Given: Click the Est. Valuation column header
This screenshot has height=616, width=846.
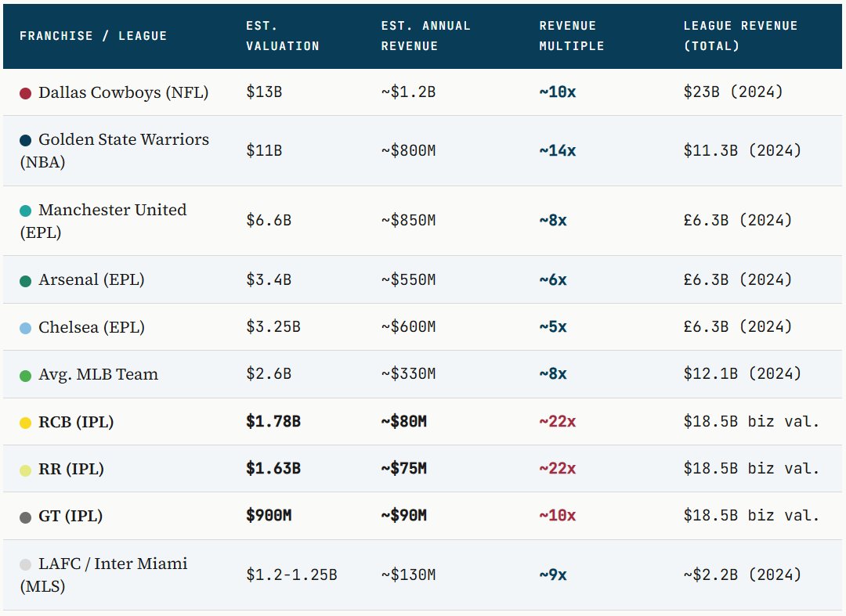Looking at the screenshot, I should (x=283, y=35).
